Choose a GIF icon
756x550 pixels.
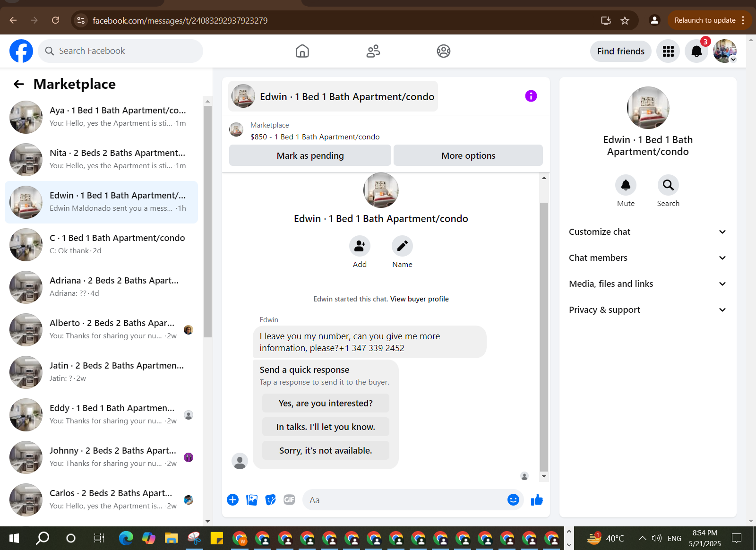click(x=289, y=500)
